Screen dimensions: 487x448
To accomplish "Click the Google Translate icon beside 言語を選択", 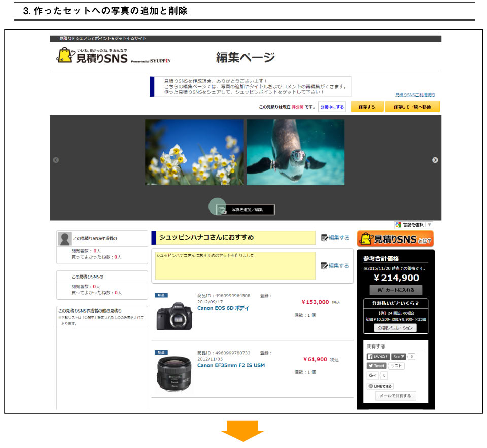I will click(x=398, y=225).
